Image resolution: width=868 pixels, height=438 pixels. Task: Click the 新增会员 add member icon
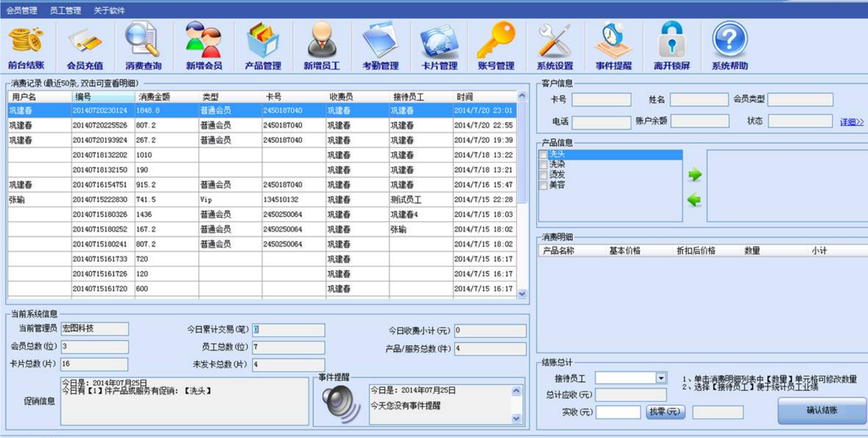[204, 46]
